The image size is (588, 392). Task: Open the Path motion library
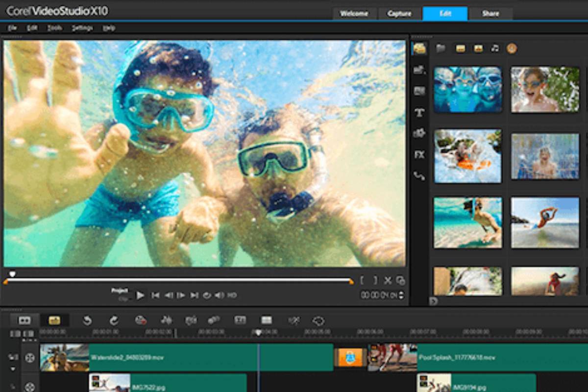(x=419, y=176)
